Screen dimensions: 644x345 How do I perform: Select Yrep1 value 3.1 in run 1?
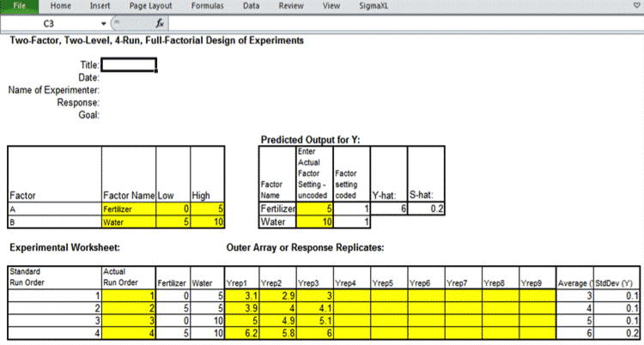tap(241, 296)
